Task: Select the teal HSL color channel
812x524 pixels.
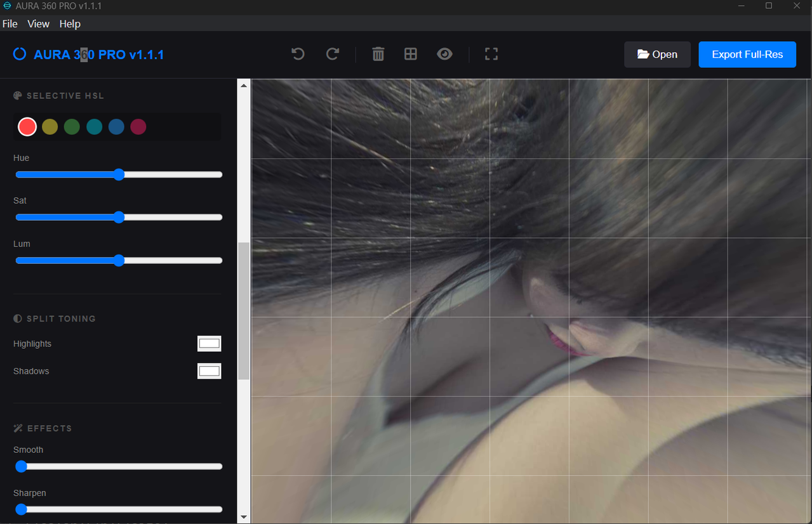Action: pos(94,127)
